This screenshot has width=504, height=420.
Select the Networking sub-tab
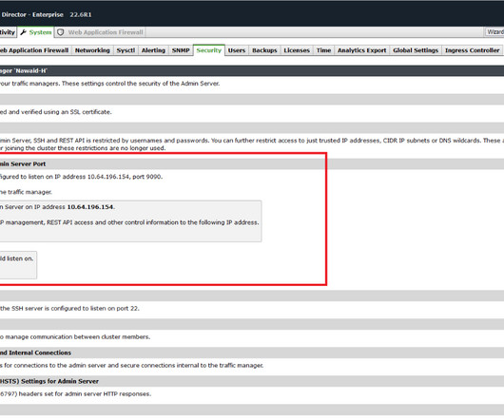click(92, 50)
